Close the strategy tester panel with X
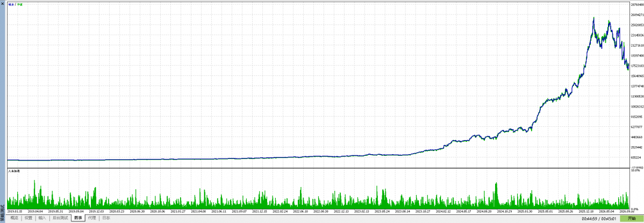 coord(3,3)
